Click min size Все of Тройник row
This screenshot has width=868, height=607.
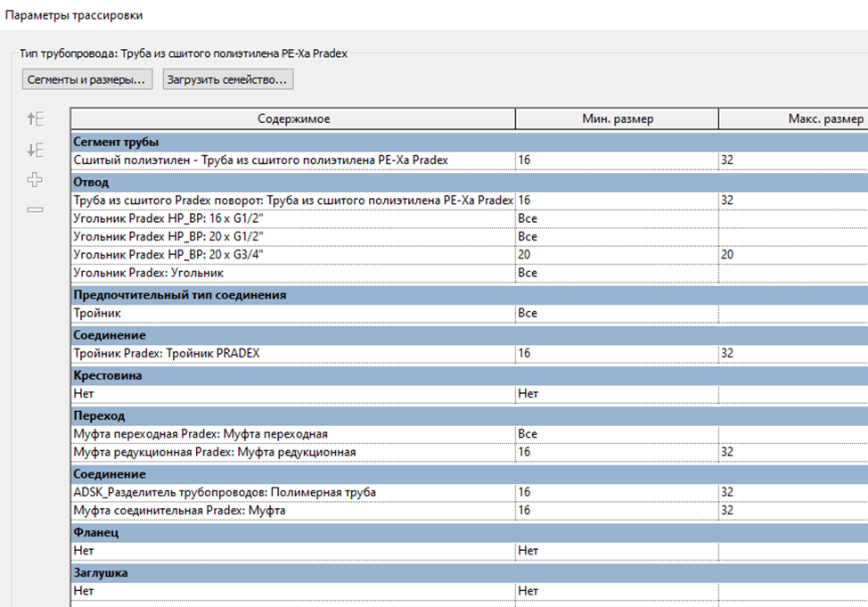(x=618, y=314)
